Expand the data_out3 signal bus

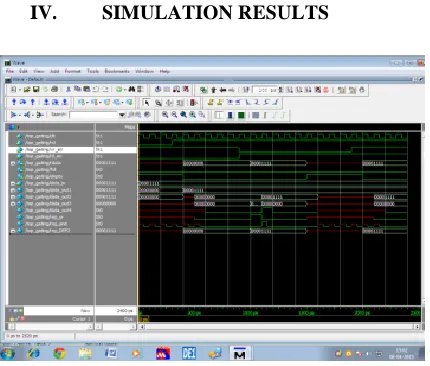pyautogui.click(x=13, y=204)
